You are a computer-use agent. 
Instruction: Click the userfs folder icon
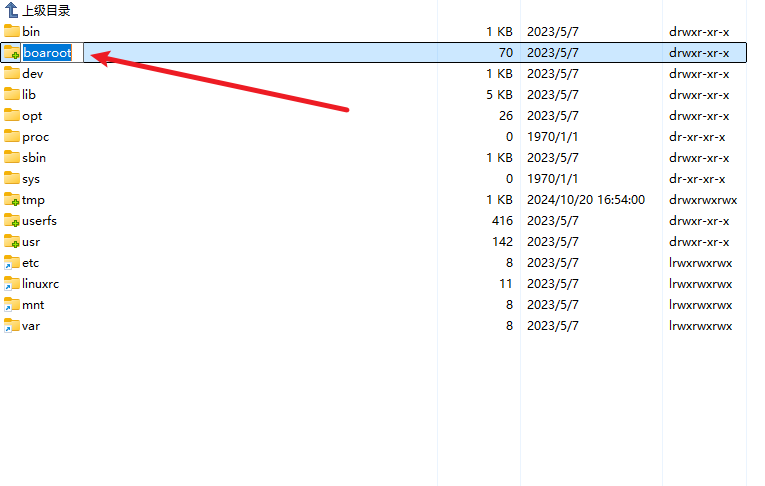(x=11, y=220)
